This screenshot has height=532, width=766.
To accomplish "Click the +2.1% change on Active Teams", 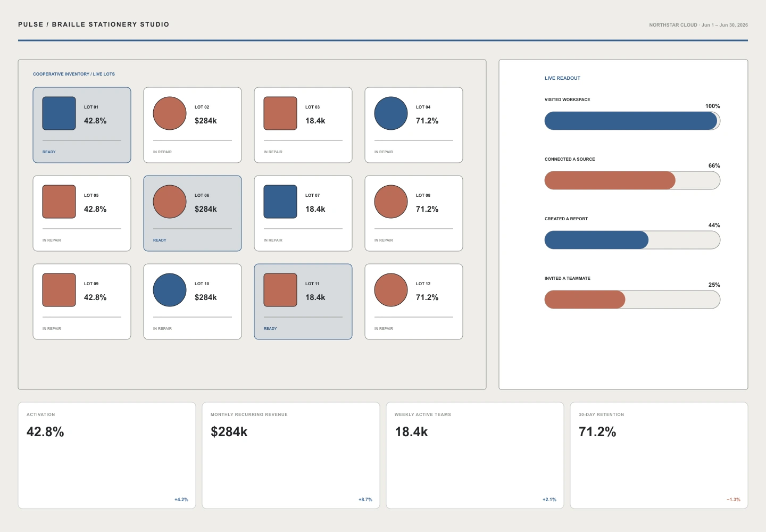I will click(x=549, y=500).
